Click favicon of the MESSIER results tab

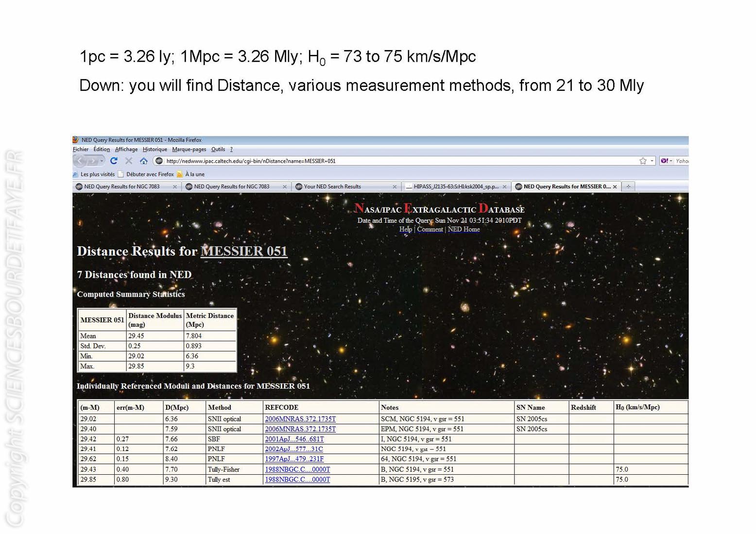[518, 186]
